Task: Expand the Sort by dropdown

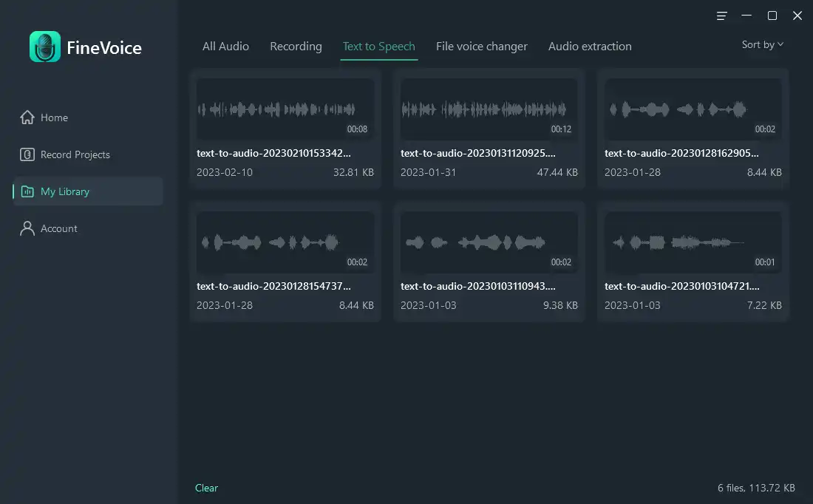Action: tap(762, 45)
